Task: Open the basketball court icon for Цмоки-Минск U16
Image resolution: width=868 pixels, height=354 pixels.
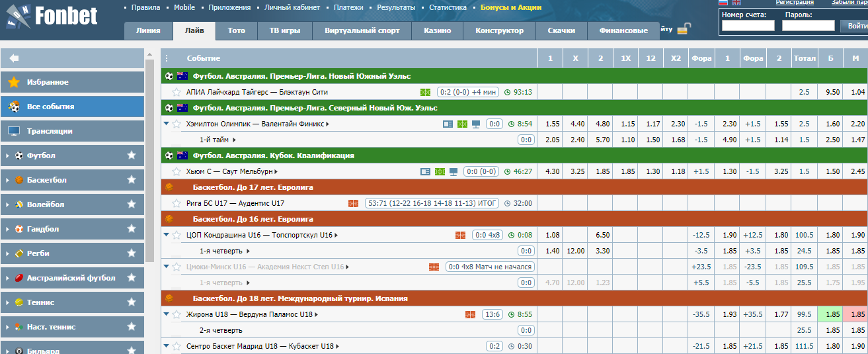Action: [x=434, y=267]
